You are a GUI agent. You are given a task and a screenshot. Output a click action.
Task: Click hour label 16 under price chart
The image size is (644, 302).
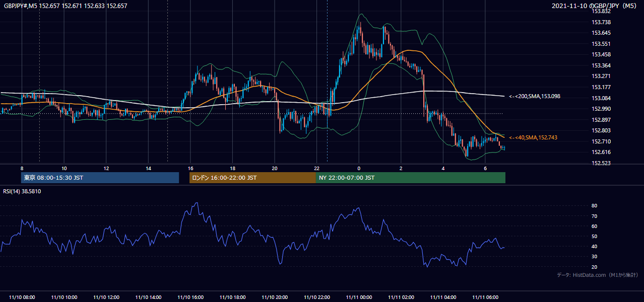(190, 168)
